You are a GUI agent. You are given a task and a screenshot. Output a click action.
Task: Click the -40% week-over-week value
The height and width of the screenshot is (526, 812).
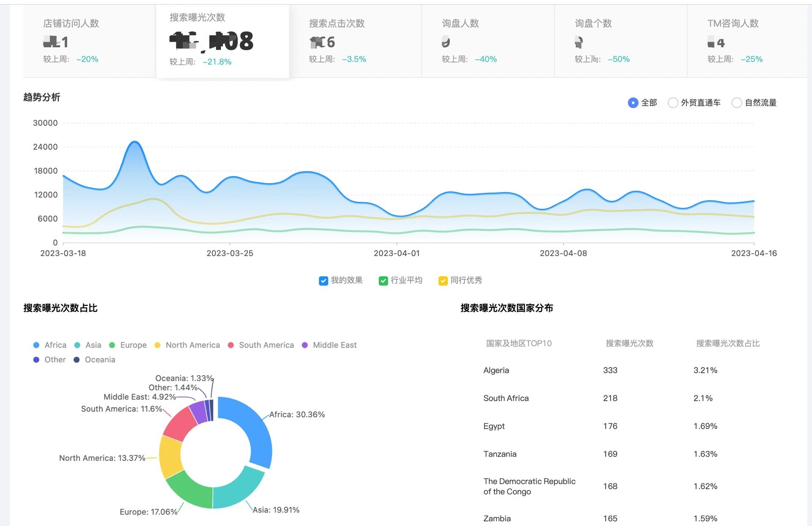[x=486, y=59]
